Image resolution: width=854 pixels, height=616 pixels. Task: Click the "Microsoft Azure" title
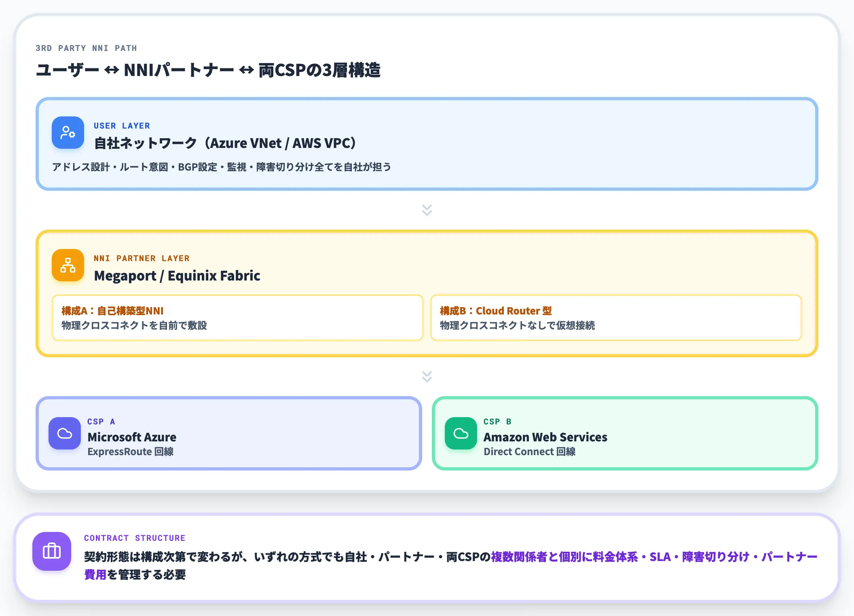click(x=132, y=437)
